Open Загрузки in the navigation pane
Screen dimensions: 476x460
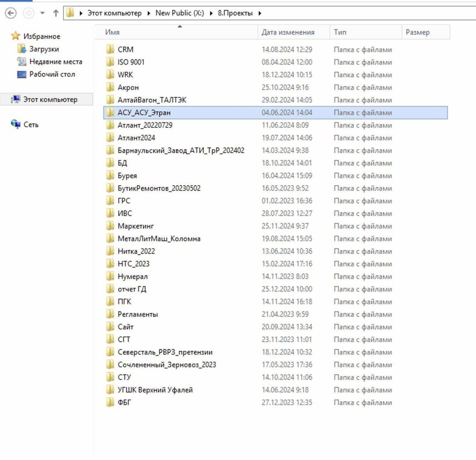click(x=44, y=49)
